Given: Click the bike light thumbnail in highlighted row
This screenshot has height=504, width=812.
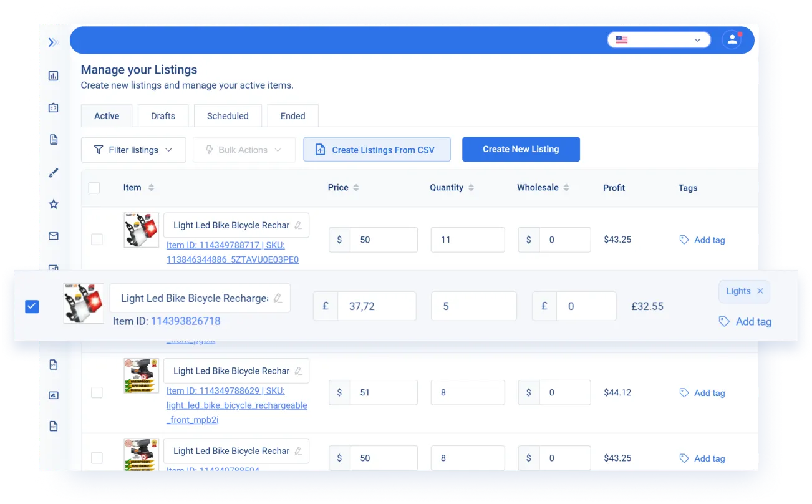Looking at the screenshot, I should (84, 303).
